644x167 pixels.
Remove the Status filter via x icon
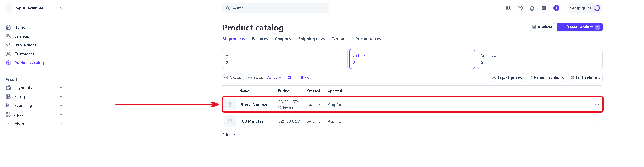click(x=250, y=78)
